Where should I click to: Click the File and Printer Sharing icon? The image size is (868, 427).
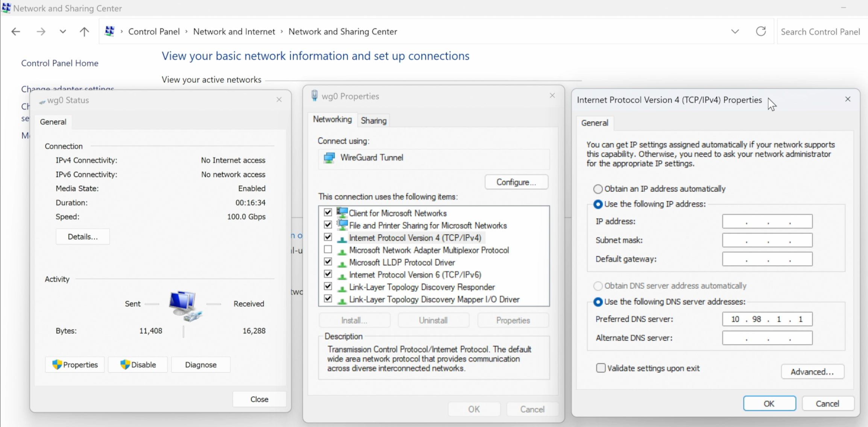[342, 225]
